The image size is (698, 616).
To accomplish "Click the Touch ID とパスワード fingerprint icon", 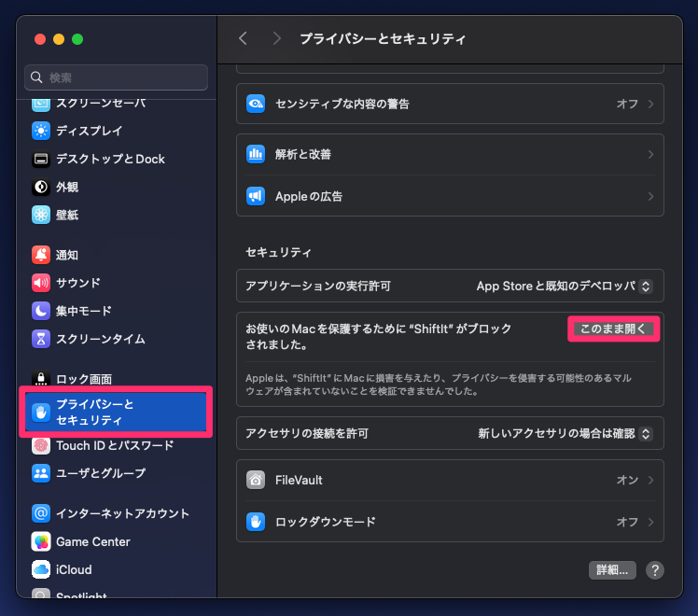I will pos(41,445).
